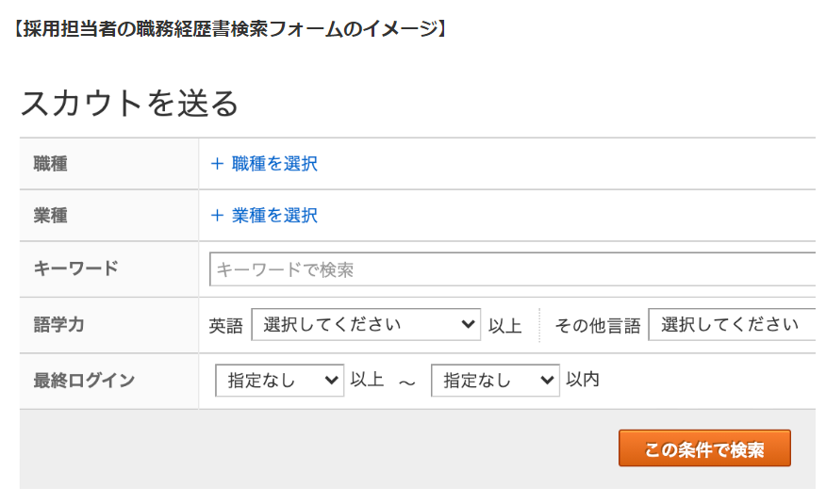
Task: Click the その他言語 label text
Action: pos(597,326)
